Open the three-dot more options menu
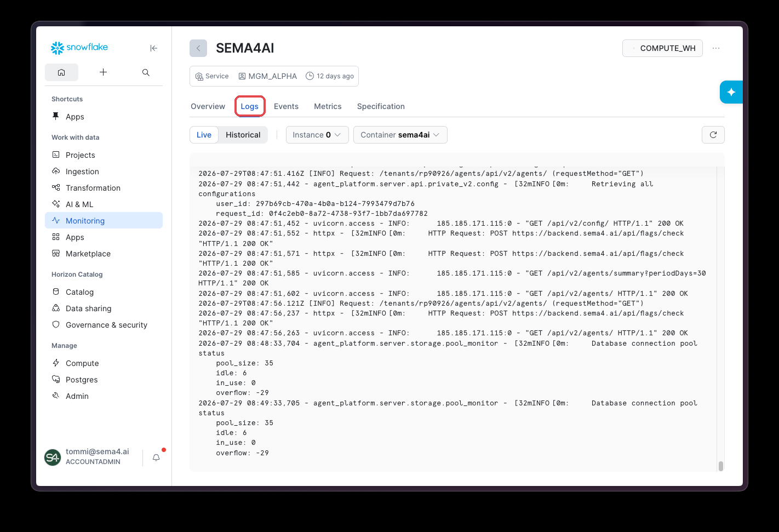 pyautogui.click(x=716, y=48)
